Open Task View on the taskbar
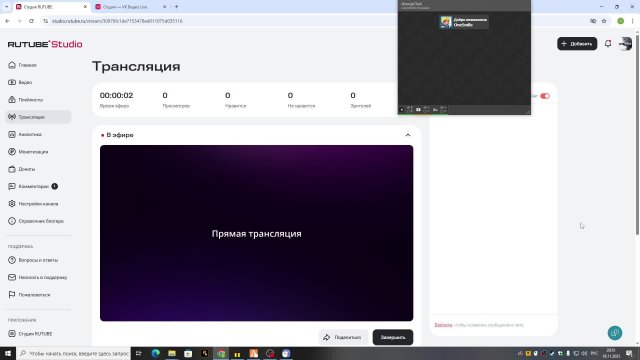Screen dimensions: 640x360 pyautogui.click(x=139, y=353)
